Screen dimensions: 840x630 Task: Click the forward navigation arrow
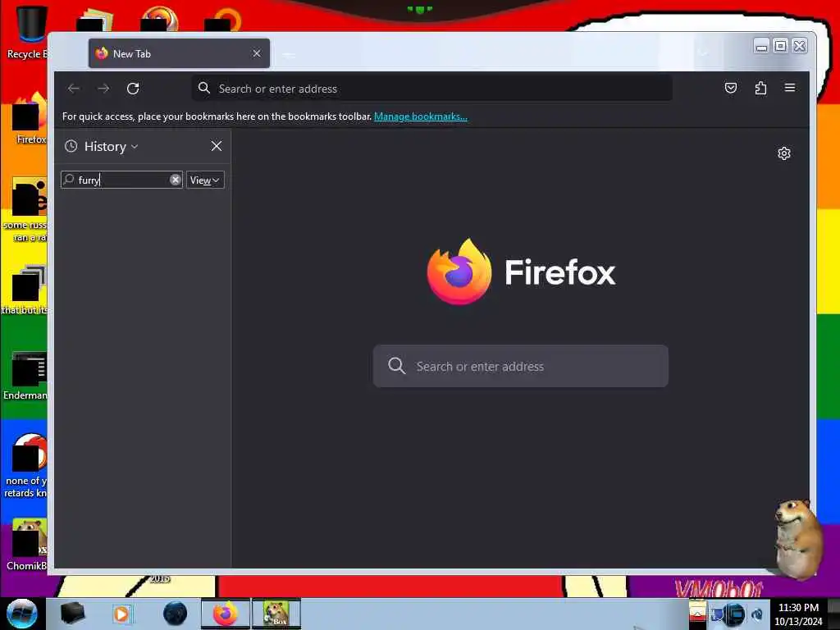tap(103, 89)
